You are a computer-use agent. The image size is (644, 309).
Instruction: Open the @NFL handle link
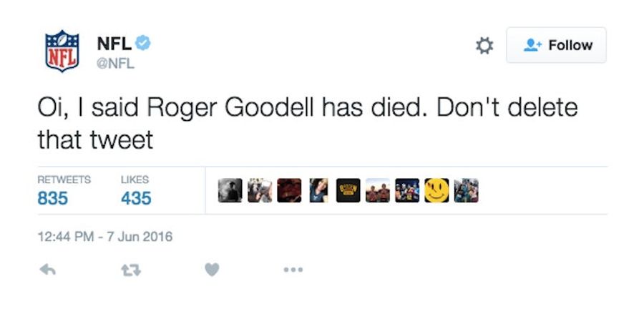[x=116, y=64]
